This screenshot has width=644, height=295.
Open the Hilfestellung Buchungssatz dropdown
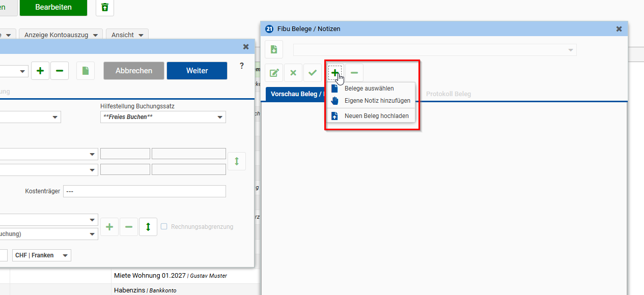coord(163,117)
